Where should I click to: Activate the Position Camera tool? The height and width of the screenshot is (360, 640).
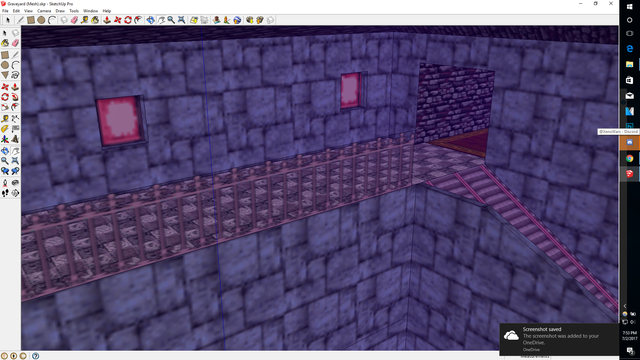click(5, 183)
